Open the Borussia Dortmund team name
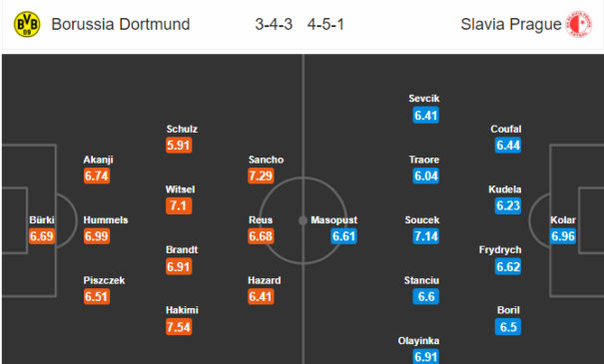This screenshot has height=364, width=604. tap(121, 24)
